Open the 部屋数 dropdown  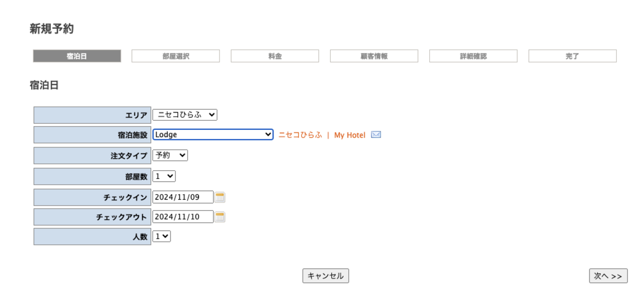click(x=164, y=176)
